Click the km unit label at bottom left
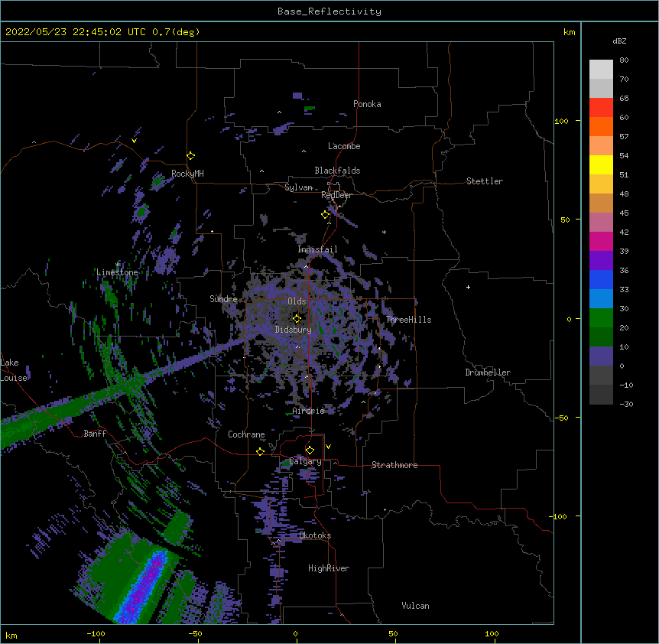 pos(11,635)
